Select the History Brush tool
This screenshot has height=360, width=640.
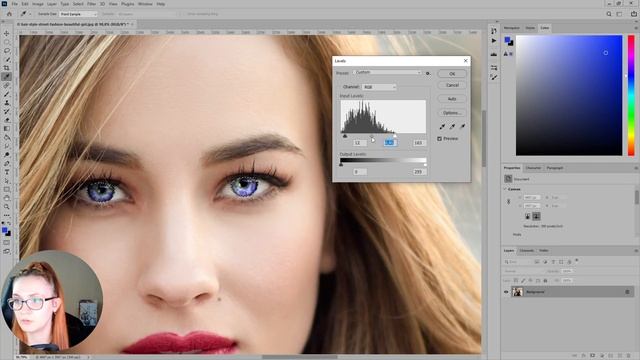pyautogui.click(x=7, y=111)
